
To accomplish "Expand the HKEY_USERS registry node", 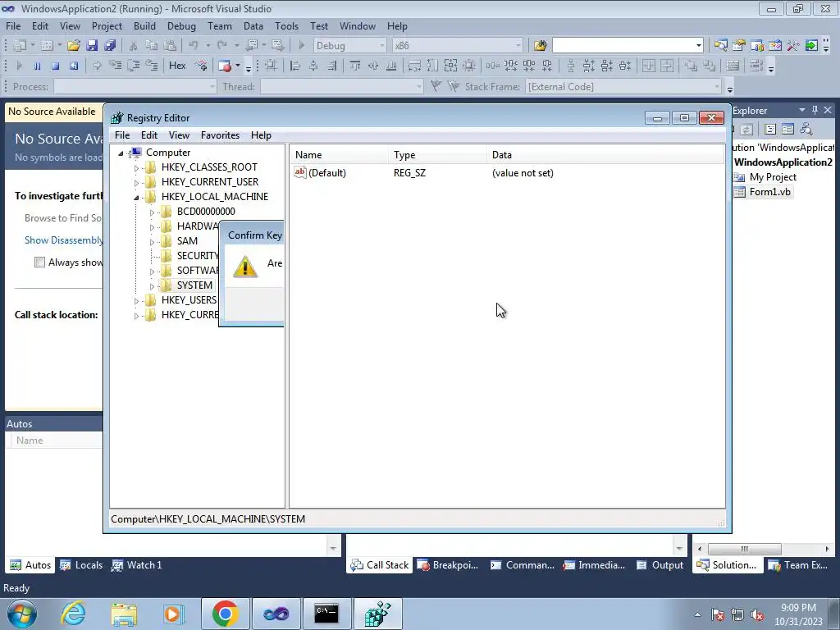I will 136,301.
